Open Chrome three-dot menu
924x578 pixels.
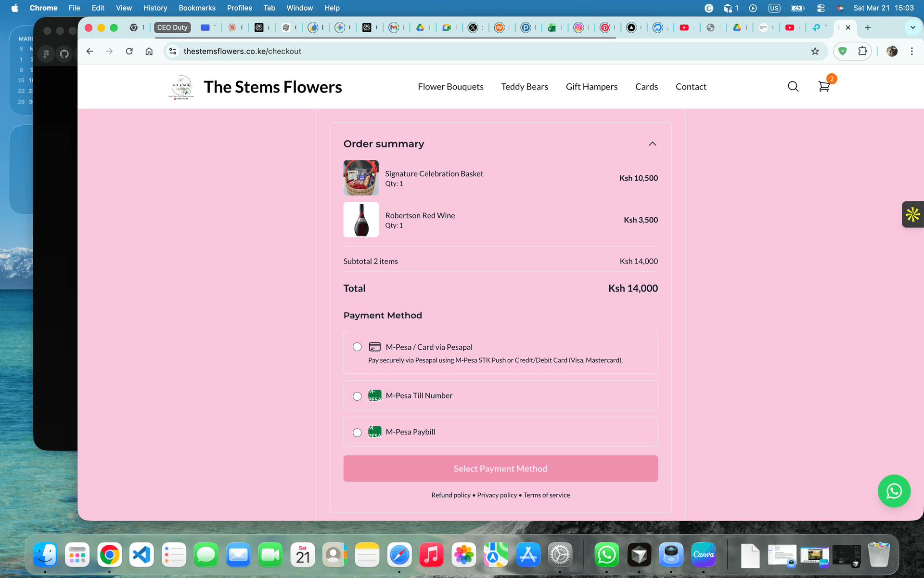[x=911, y=51]
